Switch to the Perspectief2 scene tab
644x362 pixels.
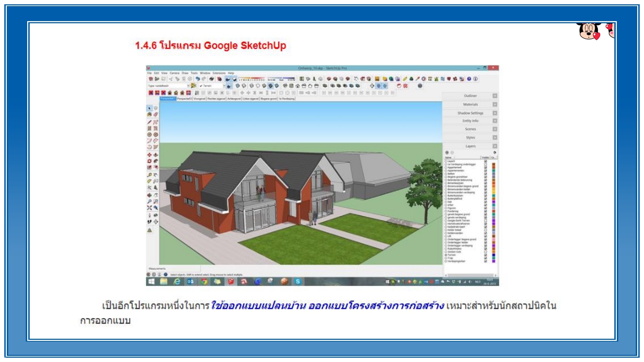coord(184,99)
